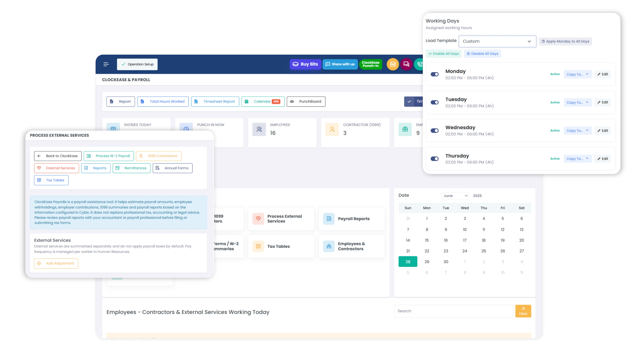Screen dimensions: 644x362
Task: Click Add Adjustment plus button
Action: point(56,263)
